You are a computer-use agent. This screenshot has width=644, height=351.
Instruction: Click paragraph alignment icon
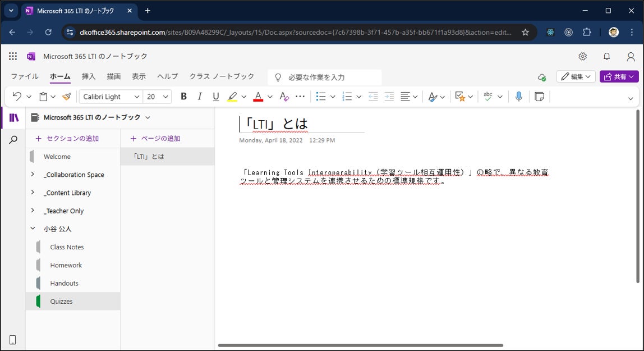click(x=405, y=97)
